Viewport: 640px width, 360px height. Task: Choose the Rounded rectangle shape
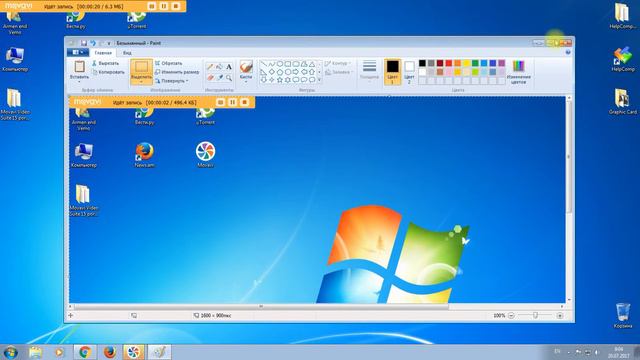pyautogui.click(x=296, y=64)
